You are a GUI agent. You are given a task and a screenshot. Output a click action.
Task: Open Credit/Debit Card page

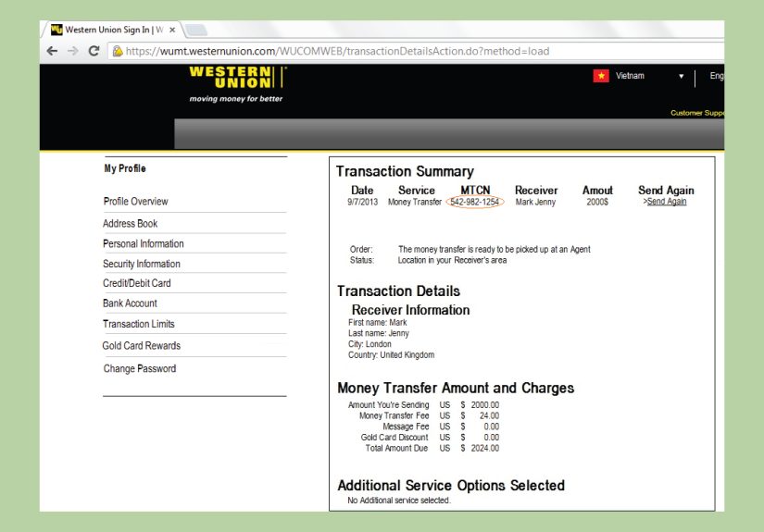tap(137, 283)
